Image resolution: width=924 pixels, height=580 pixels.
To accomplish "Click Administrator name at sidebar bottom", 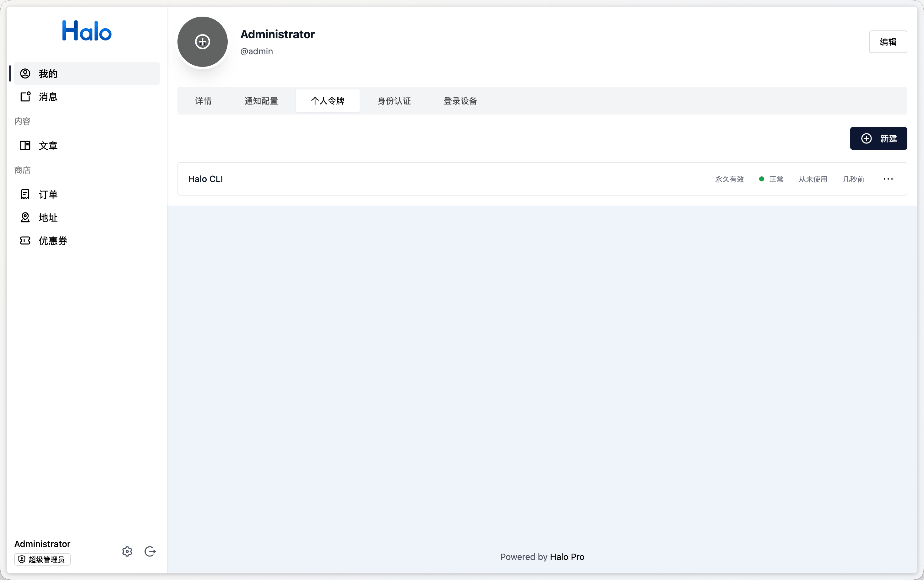I will [x=42, y=544].
